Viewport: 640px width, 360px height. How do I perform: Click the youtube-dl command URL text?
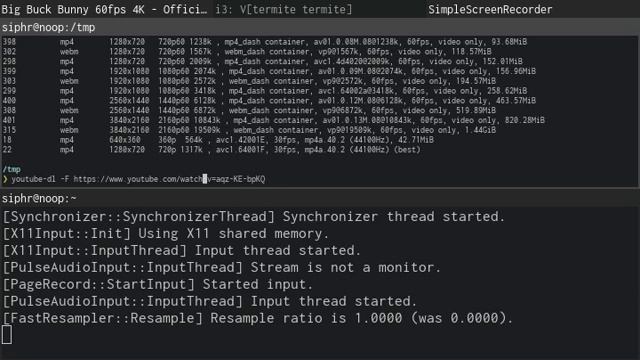(x=169, y=179)
